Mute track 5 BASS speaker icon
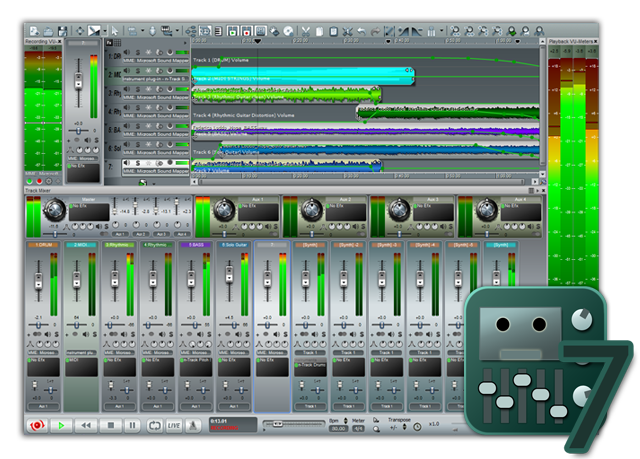Image resolution: width=640 pixels, height=459 pixels. (x=127, y=126)
